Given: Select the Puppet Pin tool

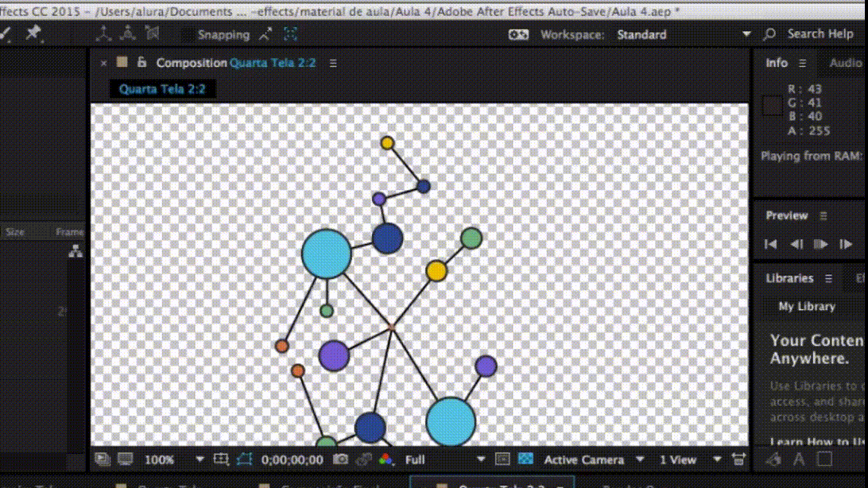Looking at the screenshot, I should pos(33,33).
